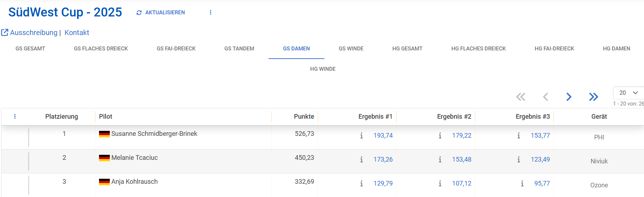Click the info icon beside 153,77

coord(519,136)
